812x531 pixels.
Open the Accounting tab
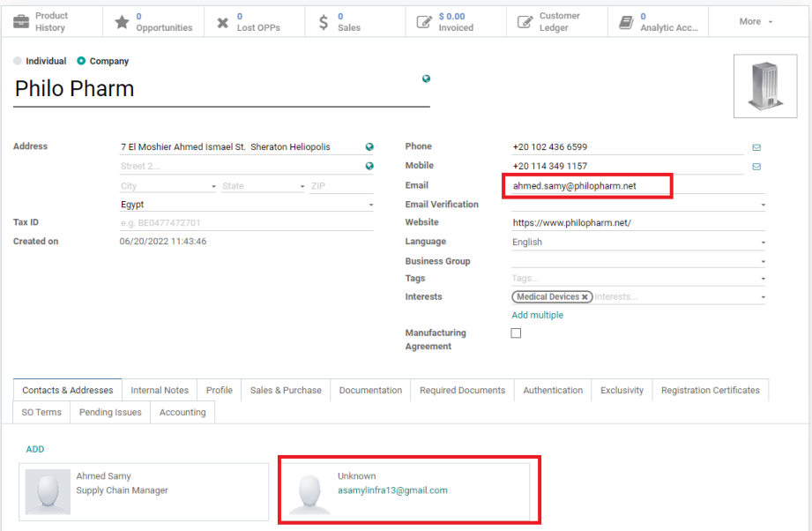(183, 413)
